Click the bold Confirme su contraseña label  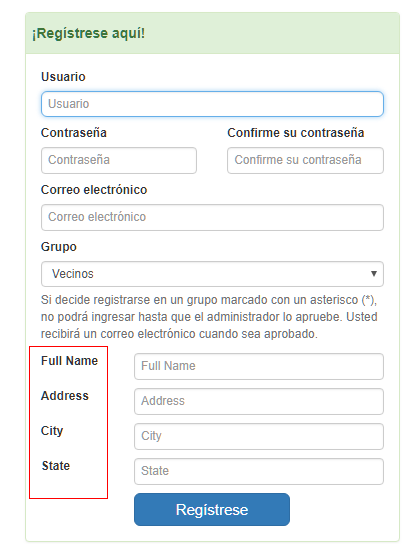tap(296, 133)
